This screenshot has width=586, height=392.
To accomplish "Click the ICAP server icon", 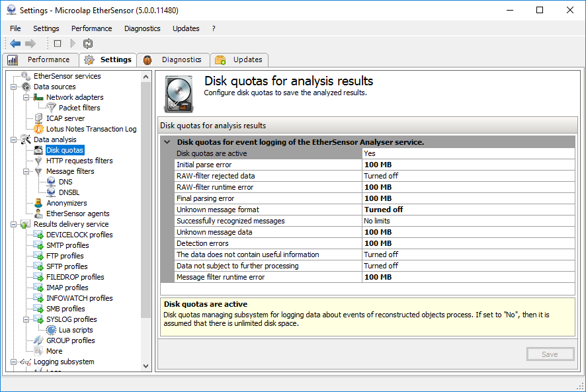I will tap(38, 118).
